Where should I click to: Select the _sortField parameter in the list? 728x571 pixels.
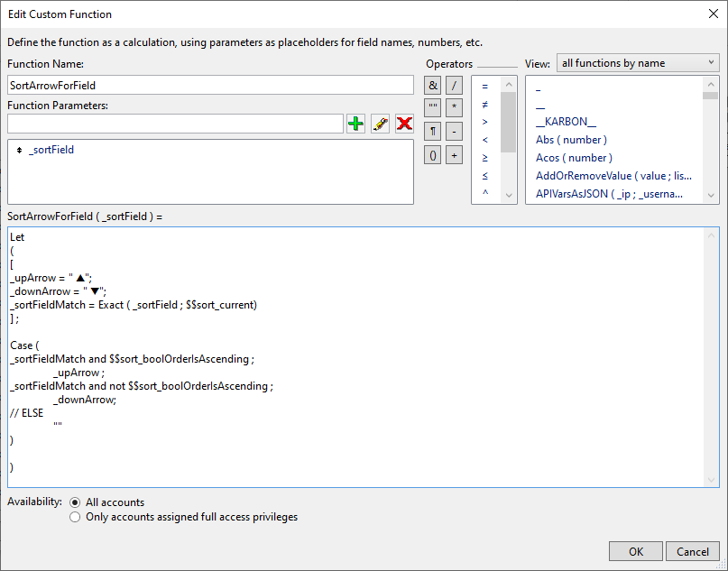(51, 150)
